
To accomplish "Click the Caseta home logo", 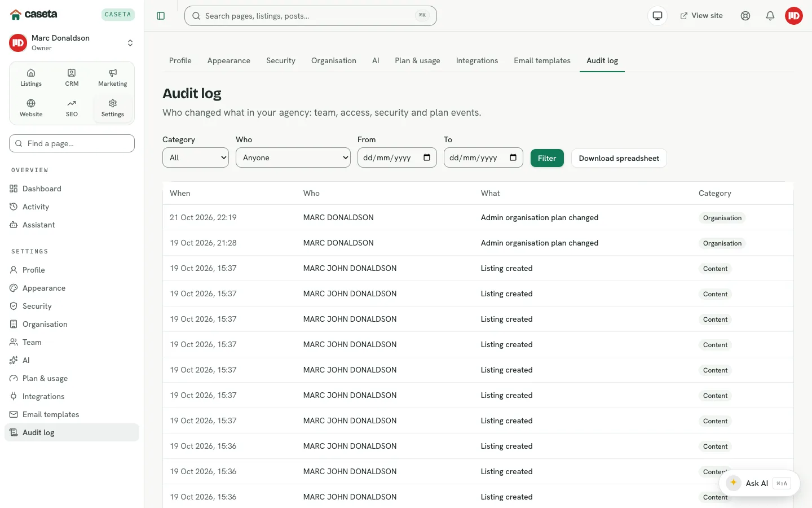I will [x=34, y=14].
